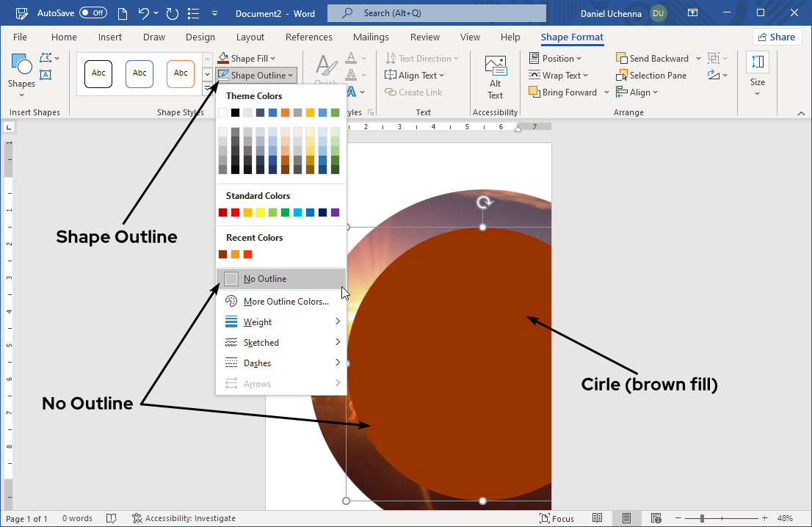Screen dimensions: 812x527
Task: Pick the red standard color swatch
Action: point(235,213)
